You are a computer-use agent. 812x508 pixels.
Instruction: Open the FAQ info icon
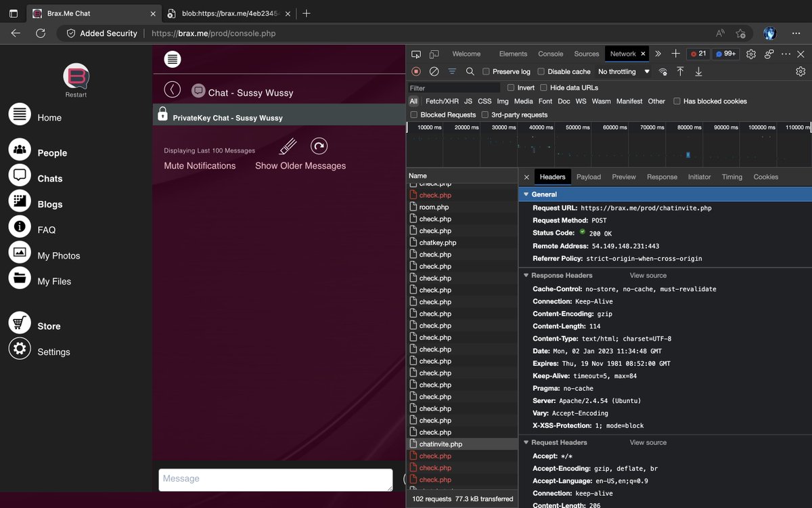point(20,226)
